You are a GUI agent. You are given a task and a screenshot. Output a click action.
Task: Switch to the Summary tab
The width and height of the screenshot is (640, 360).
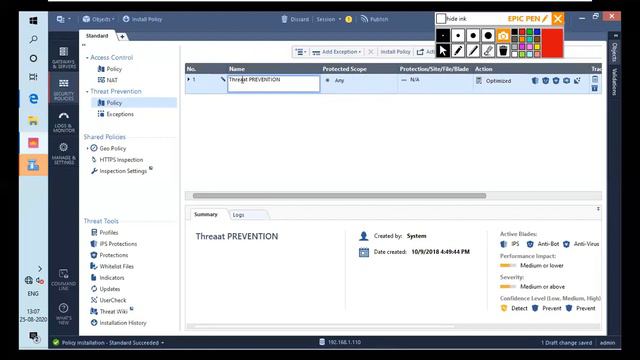206,214
